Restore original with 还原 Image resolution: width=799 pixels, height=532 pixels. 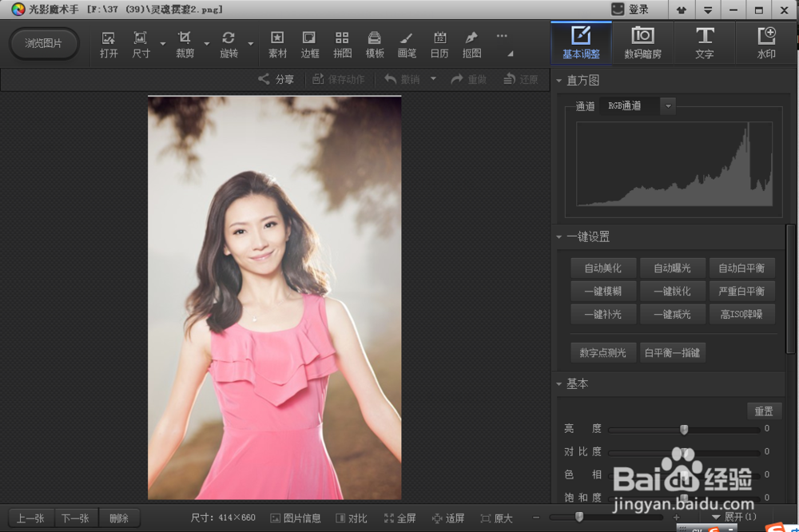click(521, 79)
